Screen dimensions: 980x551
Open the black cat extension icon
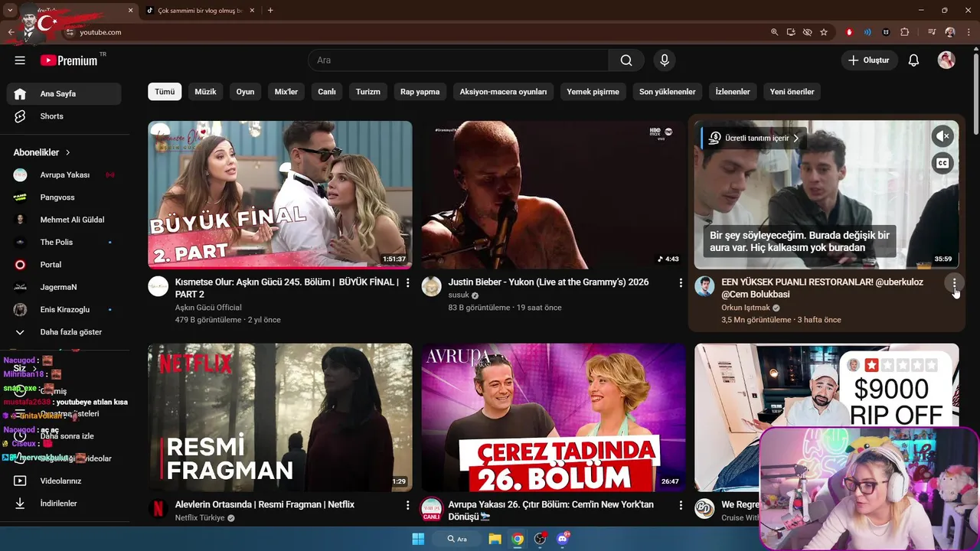[886, 32]
